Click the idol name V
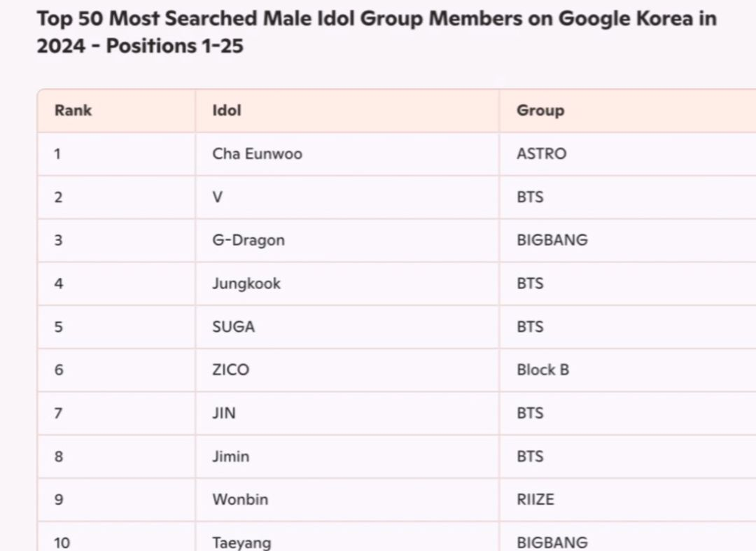Viewport: 756px width, 551px height. point(218,197)
